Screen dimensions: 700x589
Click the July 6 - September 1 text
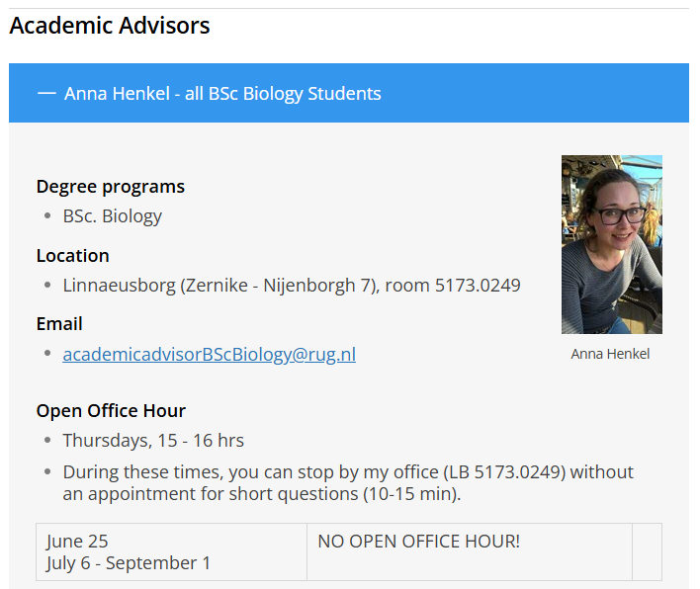(128, 563)
